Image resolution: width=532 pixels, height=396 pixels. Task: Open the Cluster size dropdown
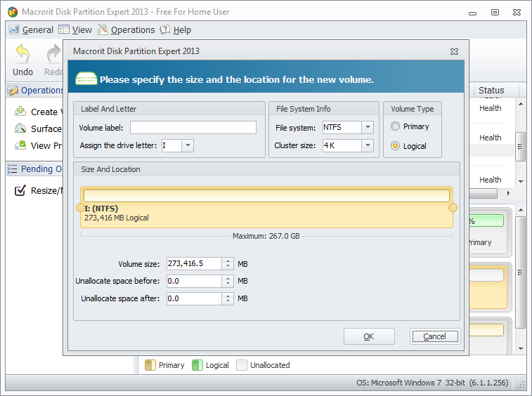tap(368, 145)
